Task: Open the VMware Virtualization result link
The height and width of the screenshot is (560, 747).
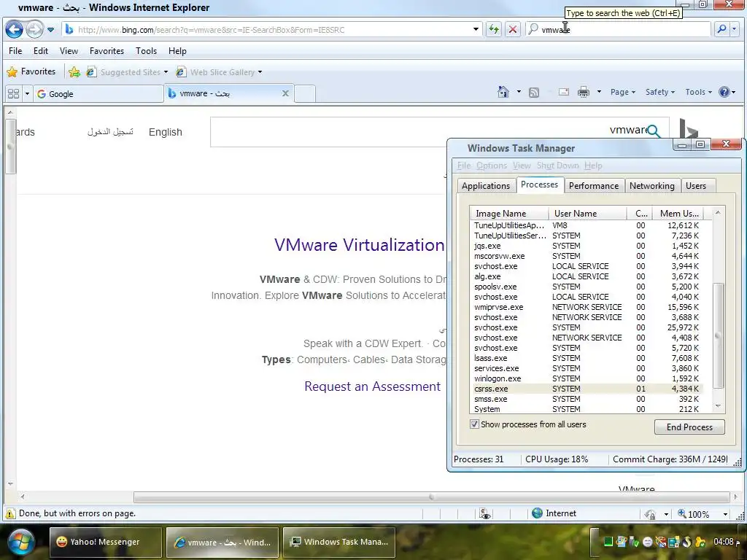Action: 359,245
